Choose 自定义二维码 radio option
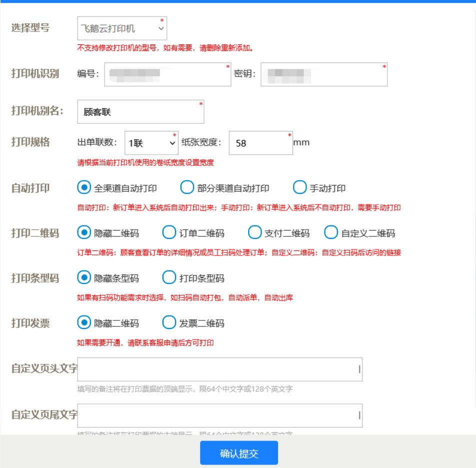476x468 pixels. pos(331,233)
